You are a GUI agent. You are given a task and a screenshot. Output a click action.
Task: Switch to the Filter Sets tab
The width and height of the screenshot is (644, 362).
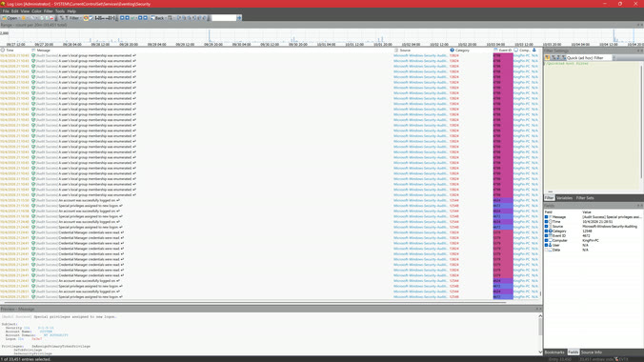(585, 198)
